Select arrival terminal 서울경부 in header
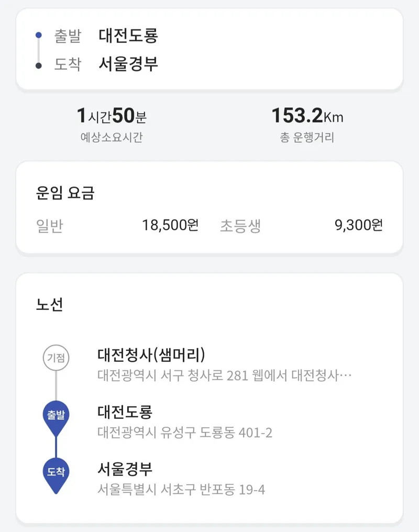419x532 pixels. [128, 64]
